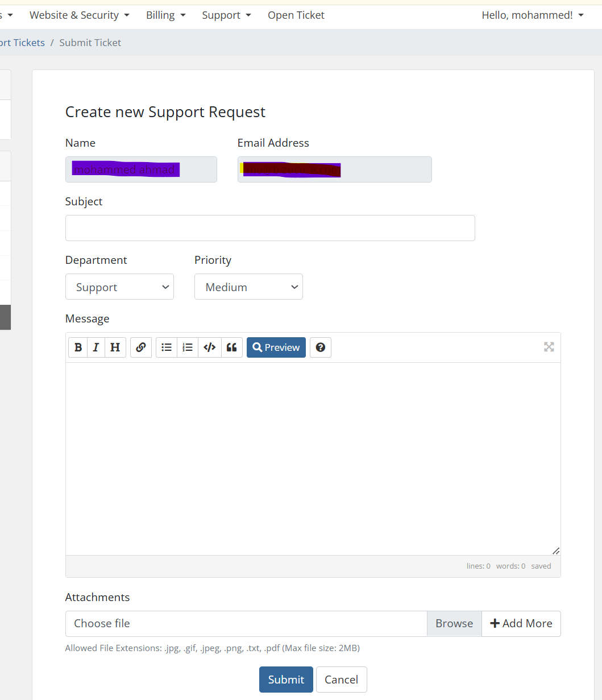The width and height of the screenshot is (602, 700).
Task: Open the Priority dropdown
Action: pyautogui.click(x=248, y=287)
